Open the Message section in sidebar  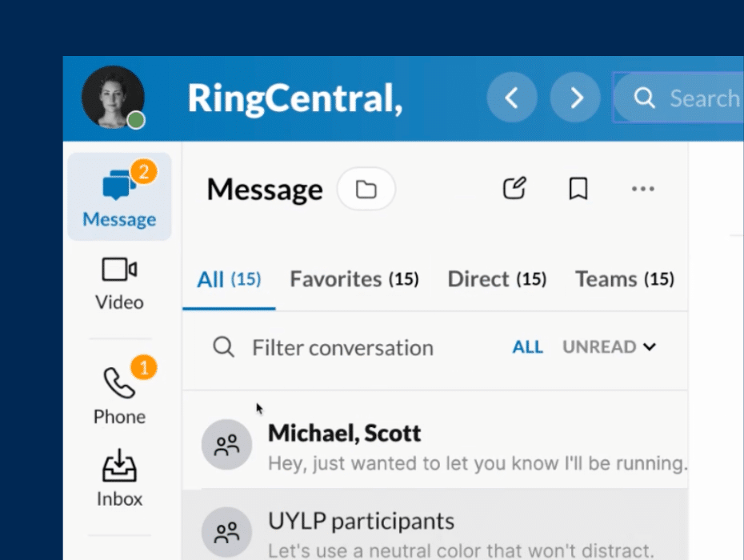tap(119, 197)
